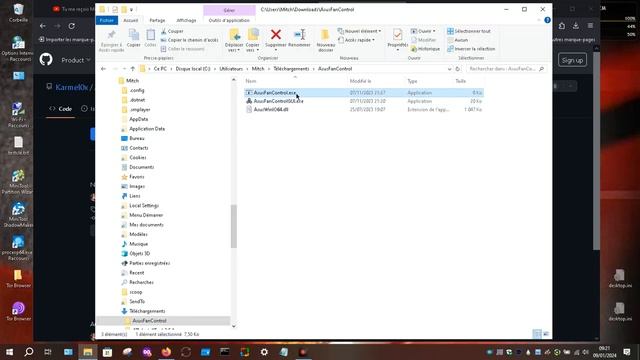The image size is (640, 360).
Task: Open the Product menu on GitHub page
Action: click(x=76, y=60)
